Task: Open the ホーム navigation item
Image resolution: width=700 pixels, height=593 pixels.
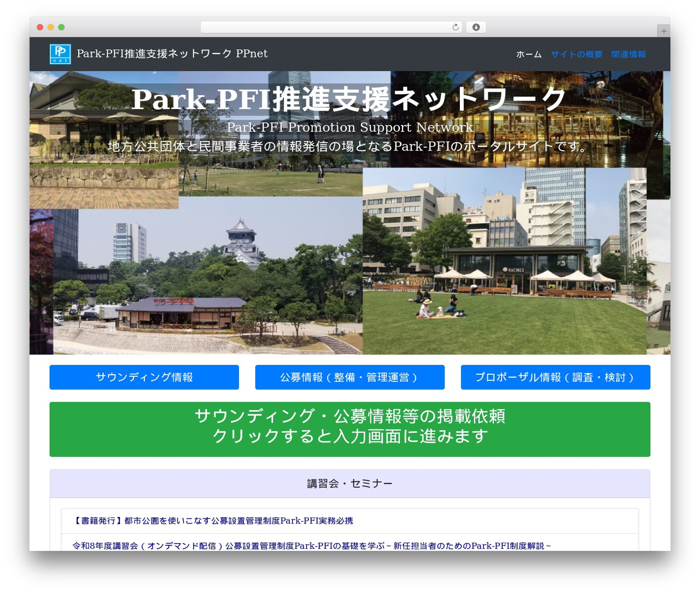Action: [x=529, y=54]
